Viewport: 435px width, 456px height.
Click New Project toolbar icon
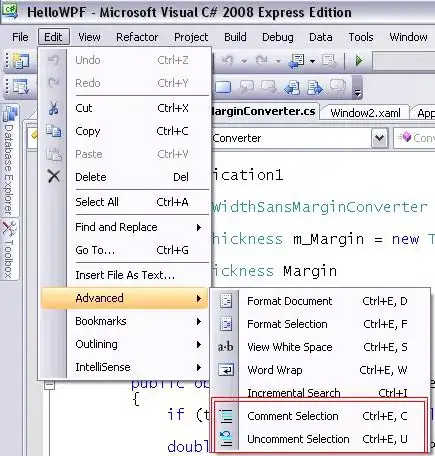21,61
